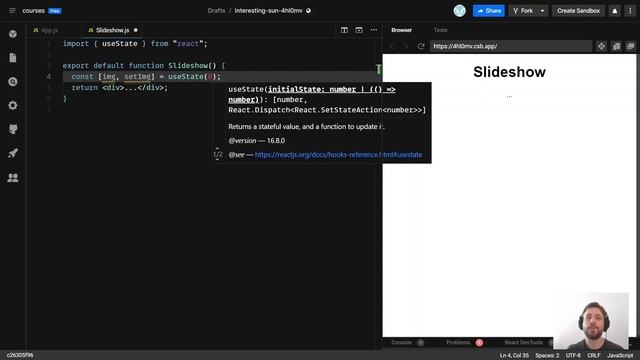Image resolution: width=640 pixels, height=360 pixels.
Task: Go back in the preview browser
Action: tap(392, 46)
